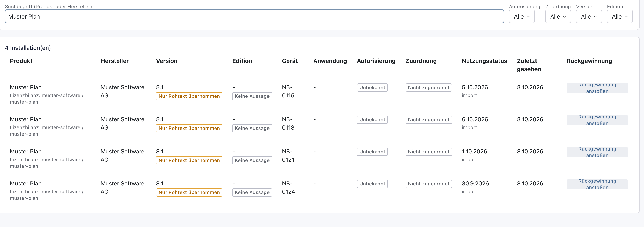Viewport: 644px width, 227px height.
Task: Click 'Nicht zugeordnet' badge in NB-0121 row
Action: click(x=428, y=152)
